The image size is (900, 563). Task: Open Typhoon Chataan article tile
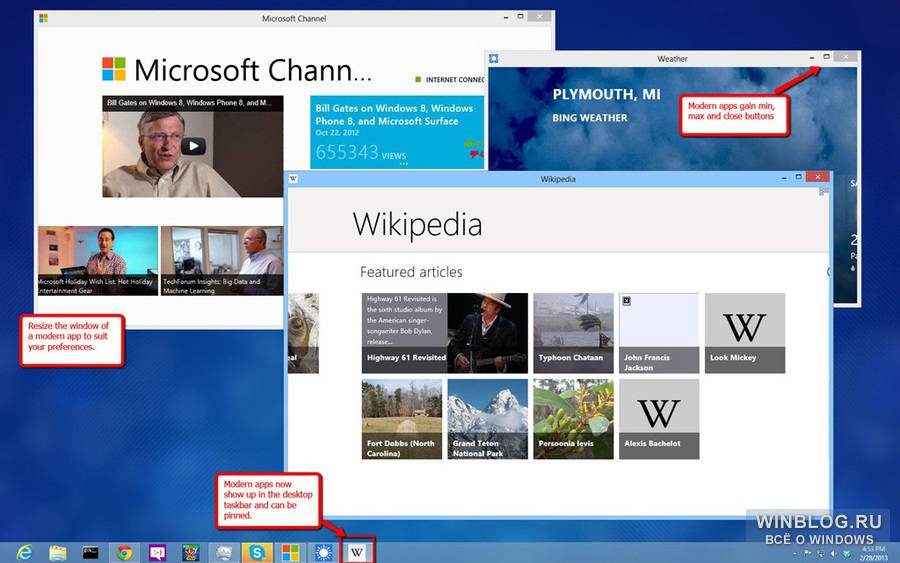pyautogui.click(x=573, y=333)
